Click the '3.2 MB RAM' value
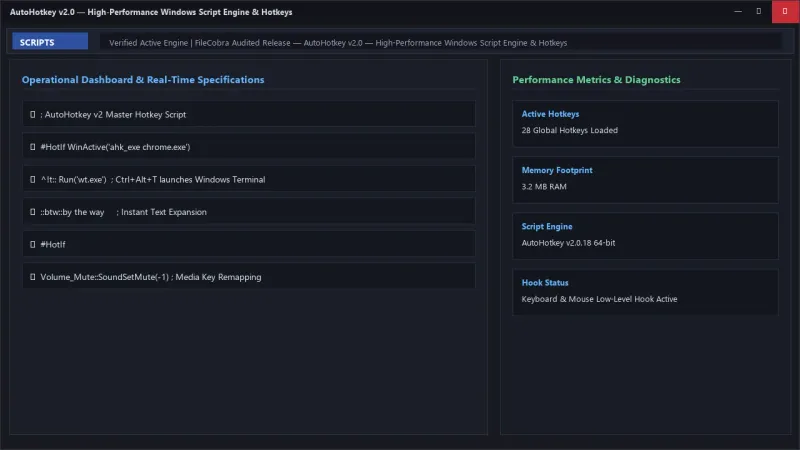Viewport: 800px width, 450px height. (x=544, y=186)
